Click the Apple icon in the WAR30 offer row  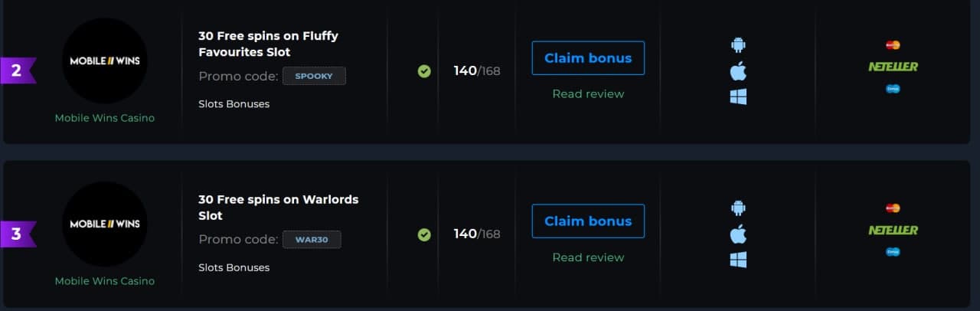(x=738, y=234)
